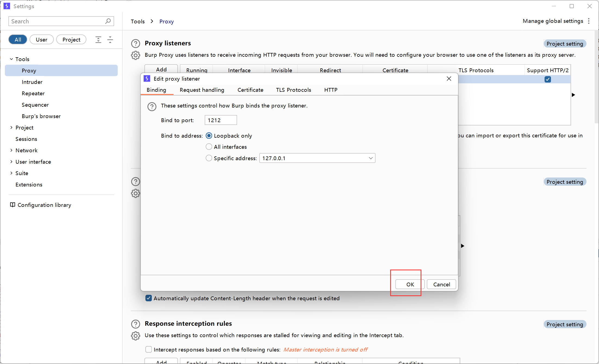This screenshot has height=364, width=599.
Task: Click the expand all sections icon
Action: pos(98,40)
